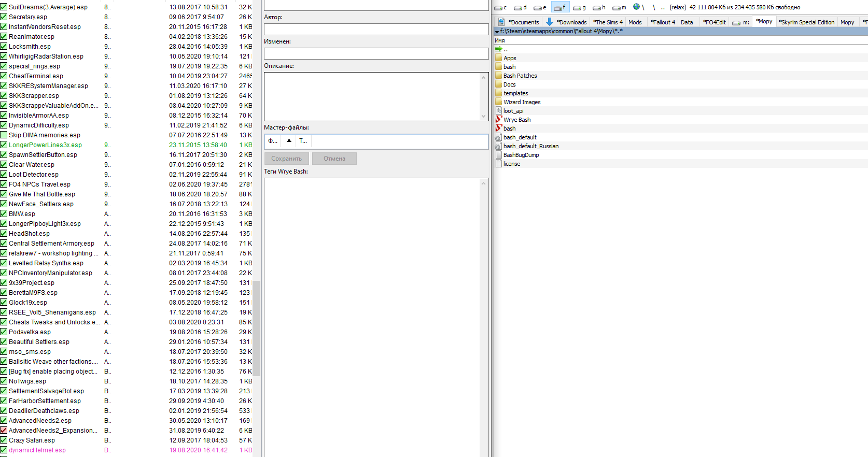
Task: Uncheck the CheatTerminal.esp plugin
Action: [4, 76]
